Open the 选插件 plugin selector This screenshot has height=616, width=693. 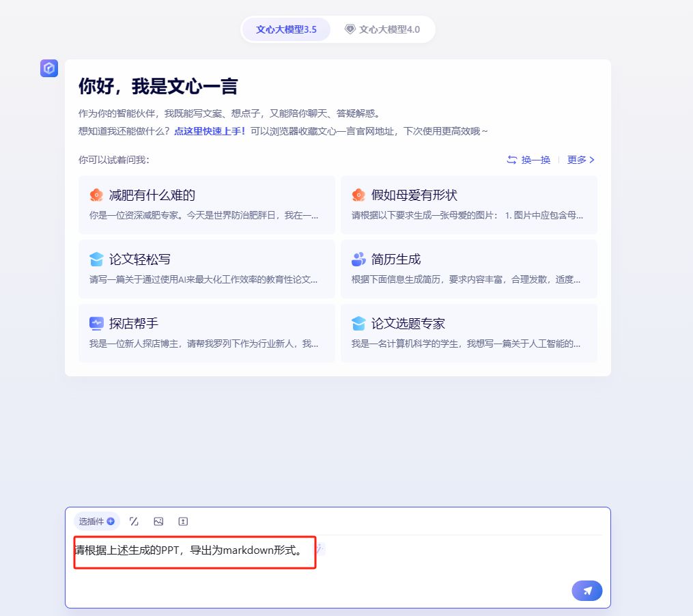tap(96, 521)
